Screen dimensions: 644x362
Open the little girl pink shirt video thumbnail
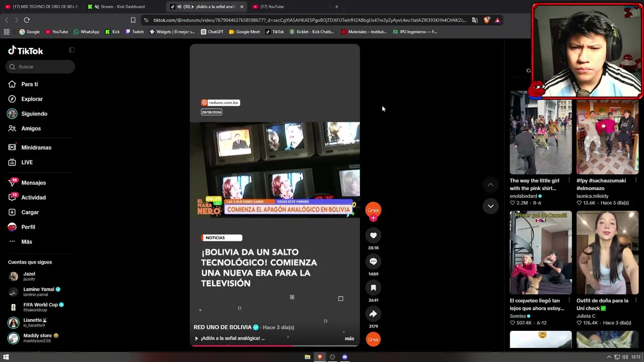541,133
